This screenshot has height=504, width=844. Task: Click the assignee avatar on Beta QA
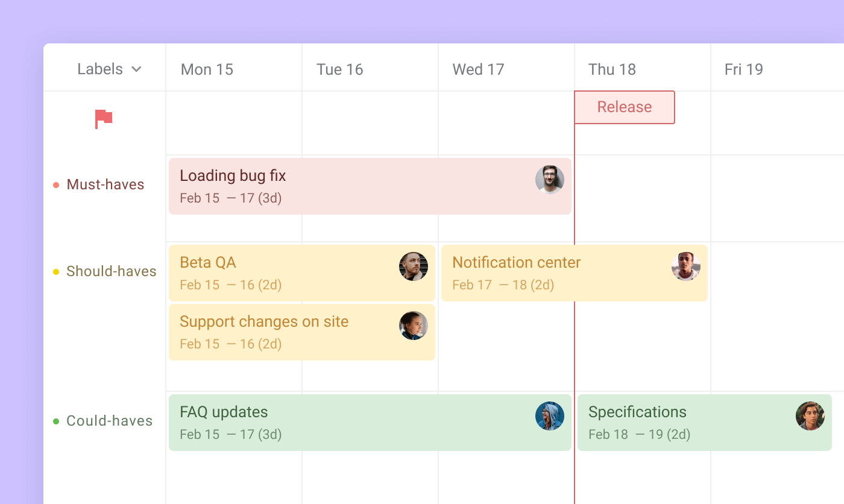click(414, 266)
